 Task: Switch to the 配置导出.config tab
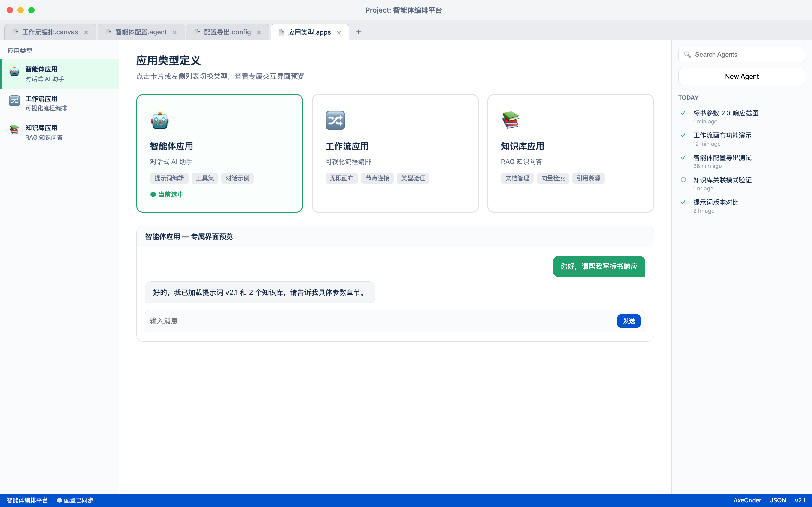[x=228, y=32]
